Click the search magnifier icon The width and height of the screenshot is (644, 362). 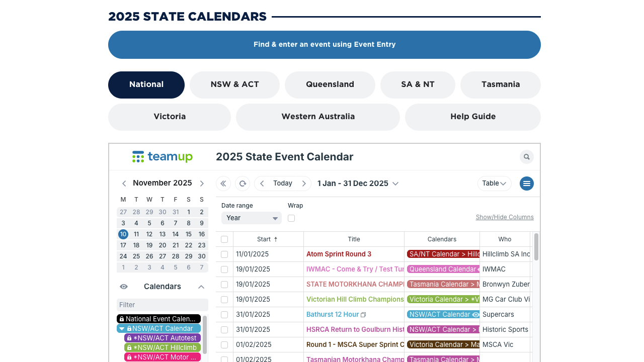pos(526,157)
